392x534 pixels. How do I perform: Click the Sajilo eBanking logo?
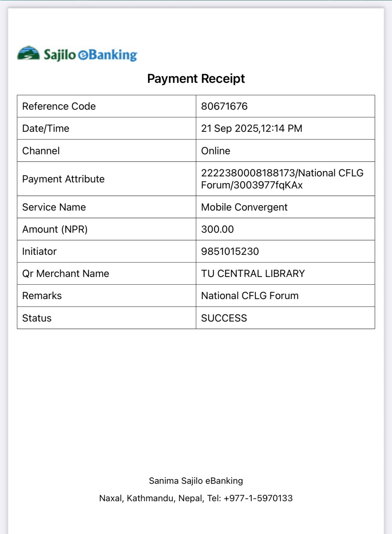click(77, 54)
